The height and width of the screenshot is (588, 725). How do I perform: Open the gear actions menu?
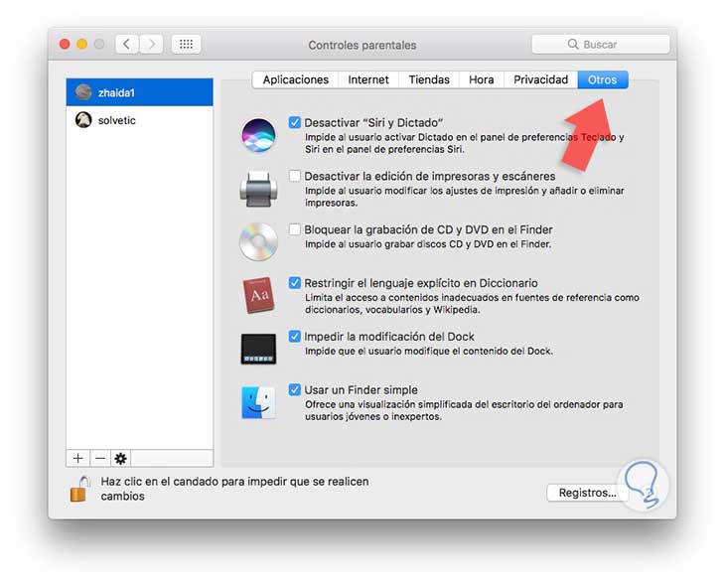(121, 458)
